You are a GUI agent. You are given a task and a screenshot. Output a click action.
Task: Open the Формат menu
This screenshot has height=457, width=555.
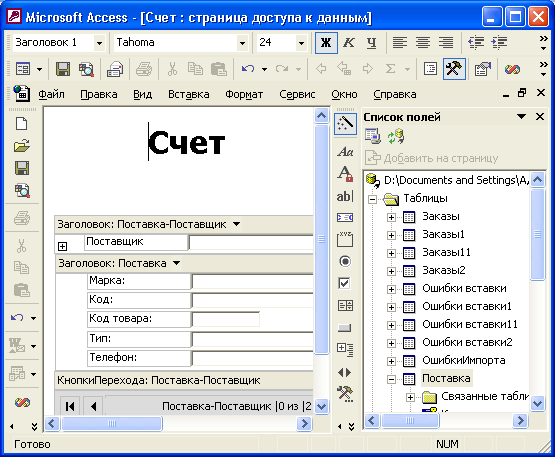[x=244, y=95]
